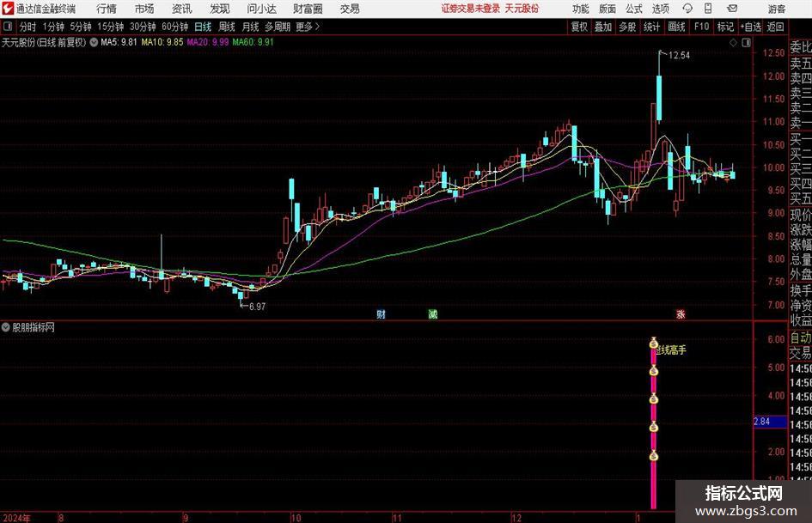
Task: Open the 财富圈 menu
Action: pyautogui.click(x=308, y=9)
